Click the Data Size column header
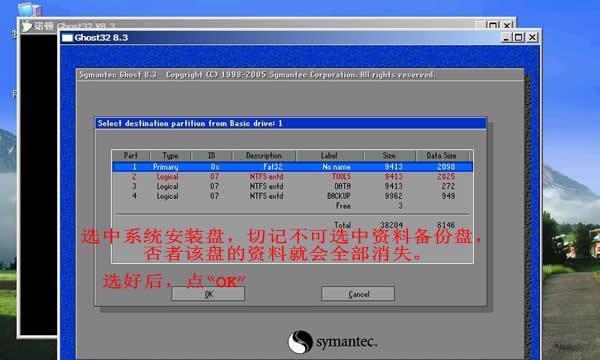Screen dimensions: 600x360 [x=442, y=155]
